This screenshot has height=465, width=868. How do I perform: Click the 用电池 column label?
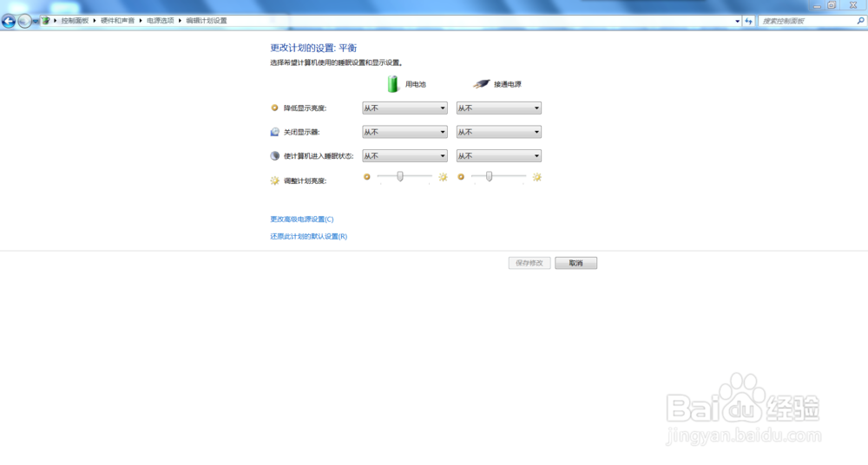(x=416, y=84)
